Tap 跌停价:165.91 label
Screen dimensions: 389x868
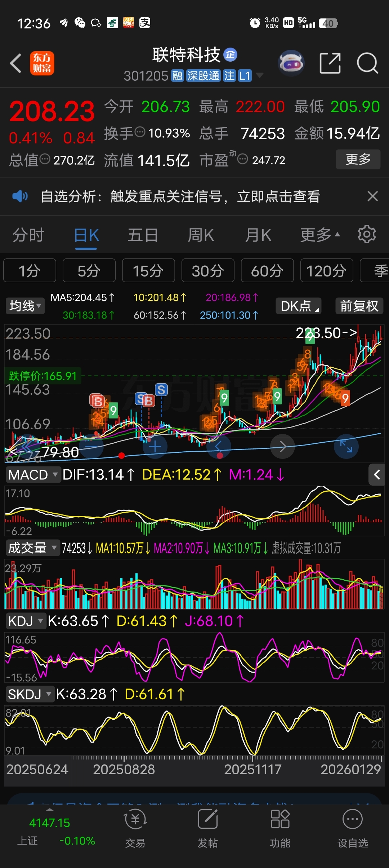click(x=43, y=376)
